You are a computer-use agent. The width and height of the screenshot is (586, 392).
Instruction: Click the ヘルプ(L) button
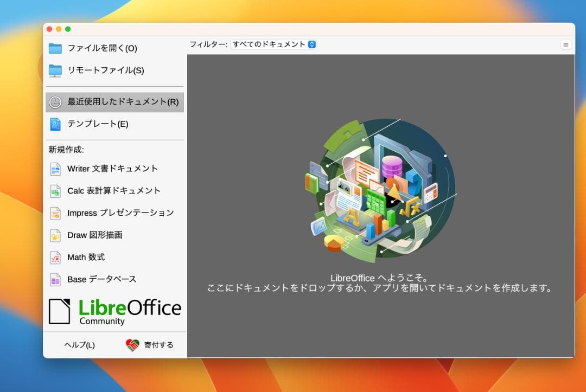(x=79, y=345)
